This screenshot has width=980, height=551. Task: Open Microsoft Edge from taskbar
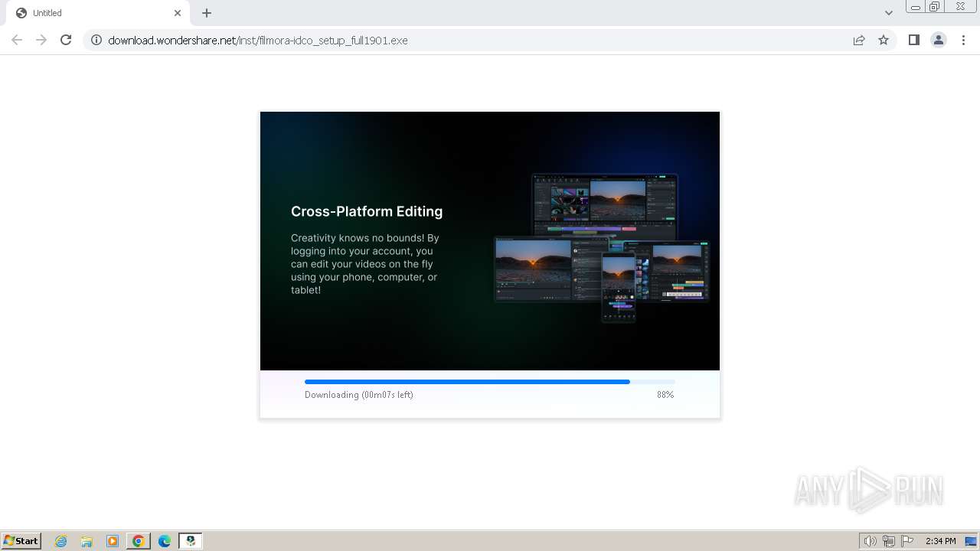165,541
